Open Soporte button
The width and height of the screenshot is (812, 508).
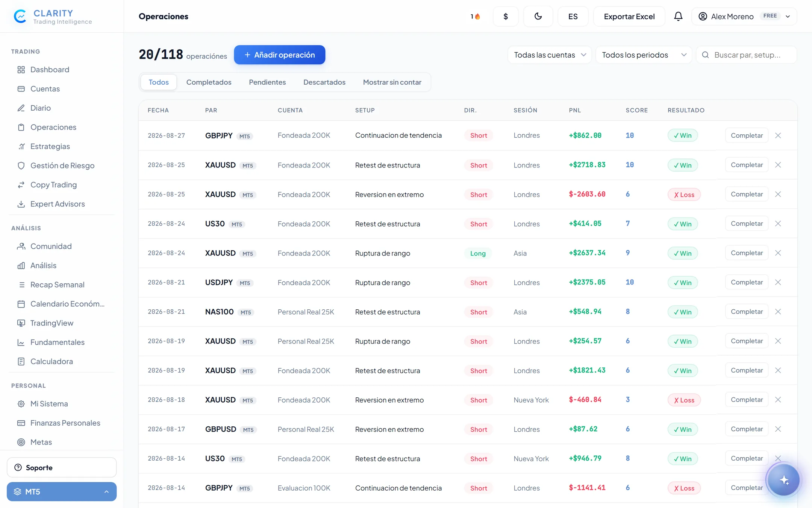[x=62, y=467]
